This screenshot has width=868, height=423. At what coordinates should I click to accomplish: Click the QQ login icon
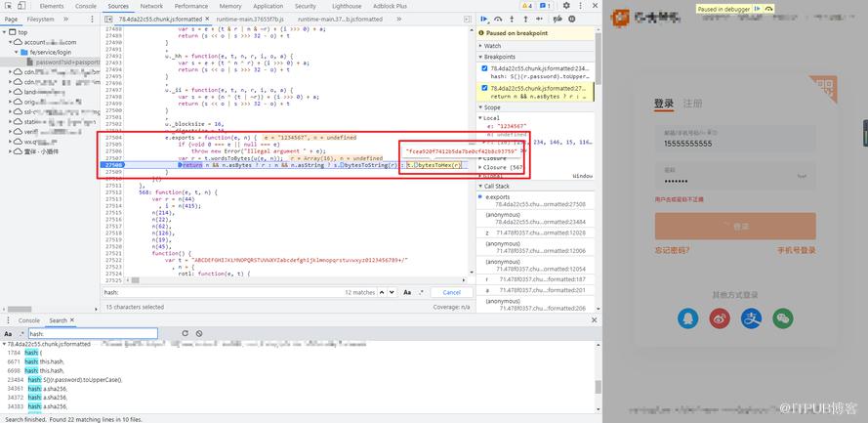[687, 317]
